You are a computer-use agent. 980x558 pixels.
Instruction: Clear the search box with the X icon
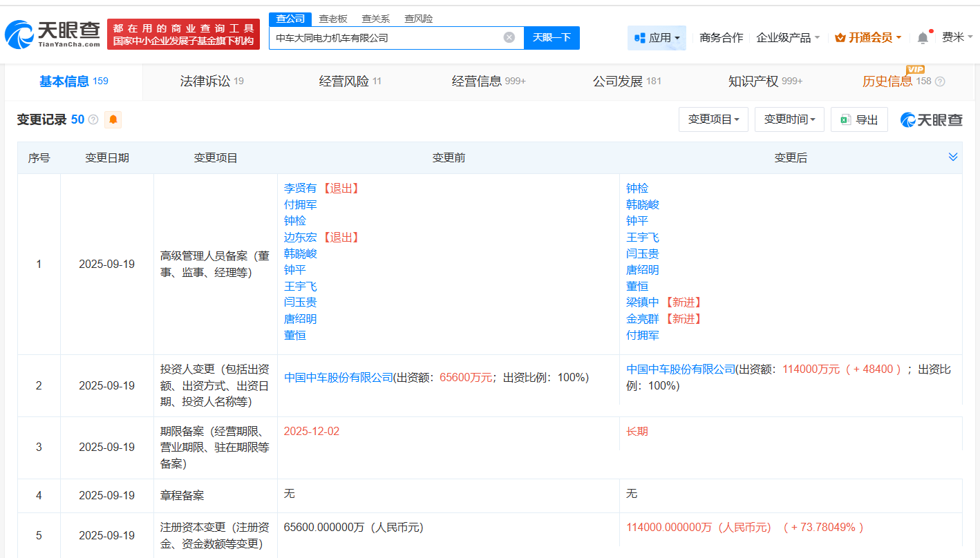click(510, 38)
